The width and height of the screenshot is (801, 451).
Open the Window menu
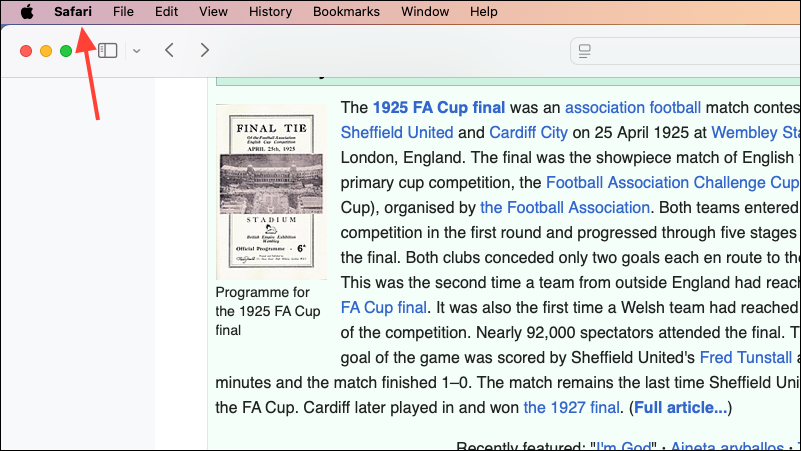(x=425, y=11)
